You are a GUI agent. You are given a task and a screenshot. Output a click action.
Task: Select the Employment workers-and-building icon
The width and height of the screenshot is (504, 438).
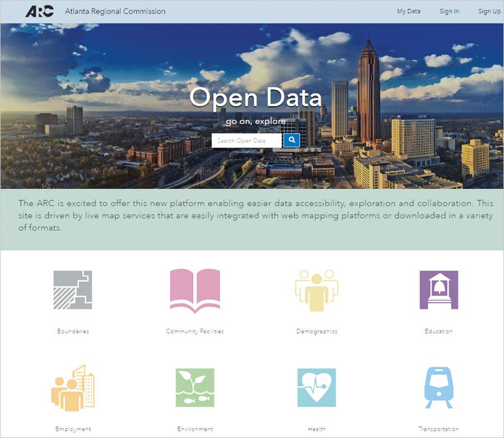(73, 386)
